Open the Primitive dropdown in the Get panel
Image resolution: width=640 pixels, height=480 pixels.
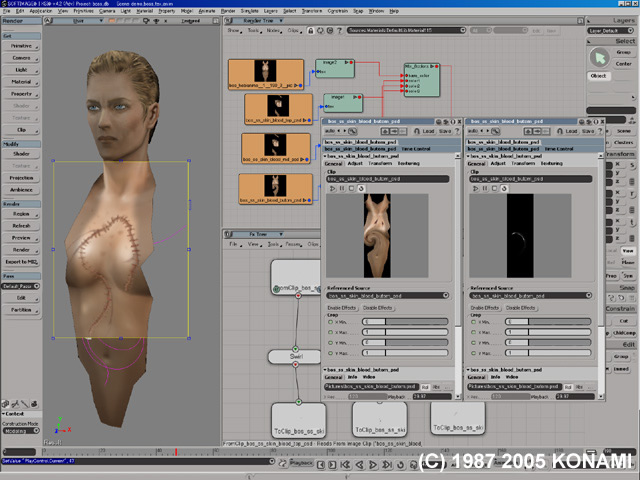click(x=21, y=46)
